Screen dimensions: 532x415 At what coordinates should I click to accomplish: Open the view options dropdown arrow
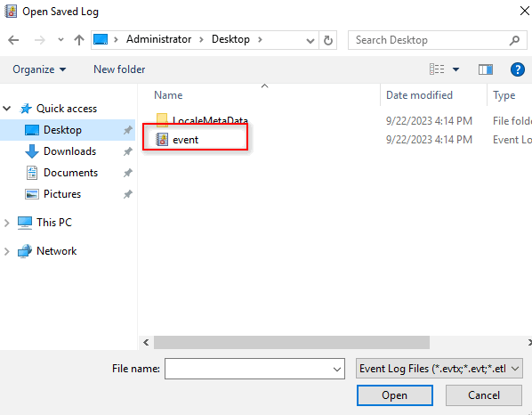455,69
